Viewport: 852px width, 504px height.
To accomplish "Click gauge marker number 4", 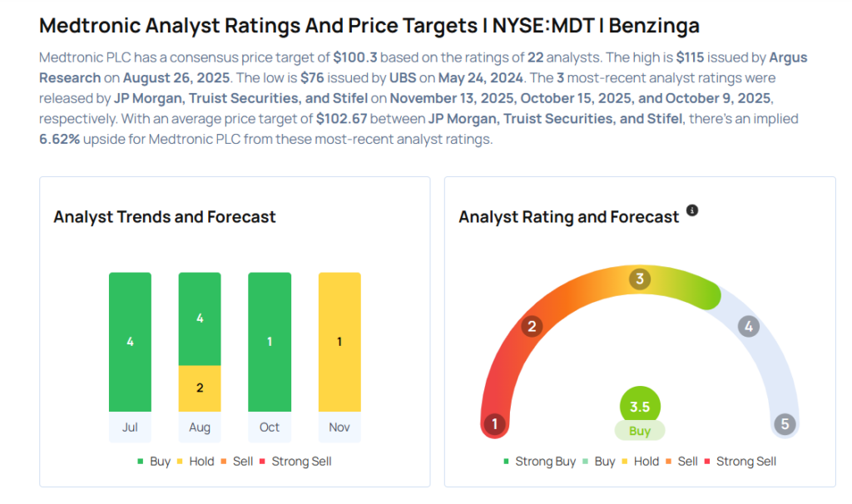I will pos(749,326).
